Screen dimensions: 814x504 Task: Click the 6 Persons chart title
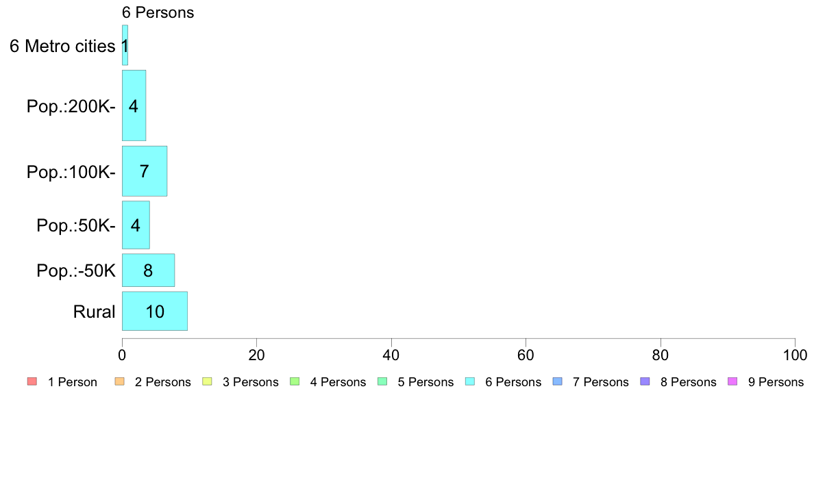coord(158,12)
